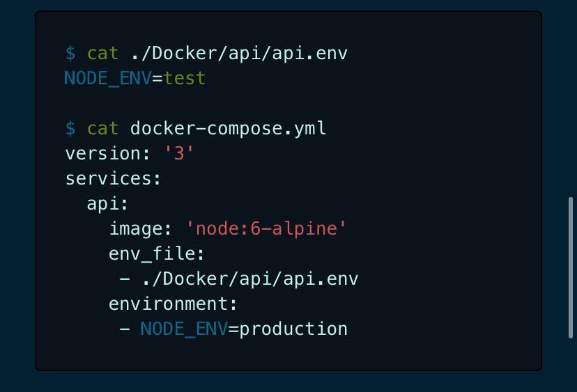Click the environment key
The height and width of the screenshot is (392, 577).
173,304
